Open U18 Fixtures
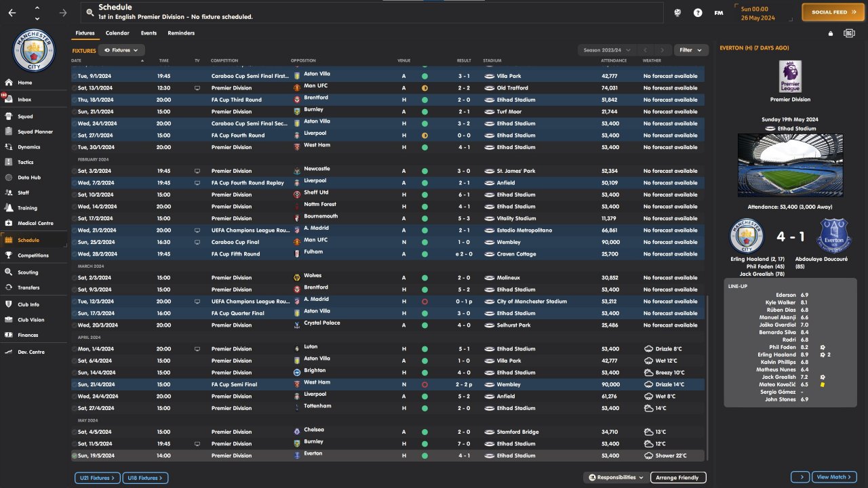Screen dimensions: 868x488 click(145, 478)
